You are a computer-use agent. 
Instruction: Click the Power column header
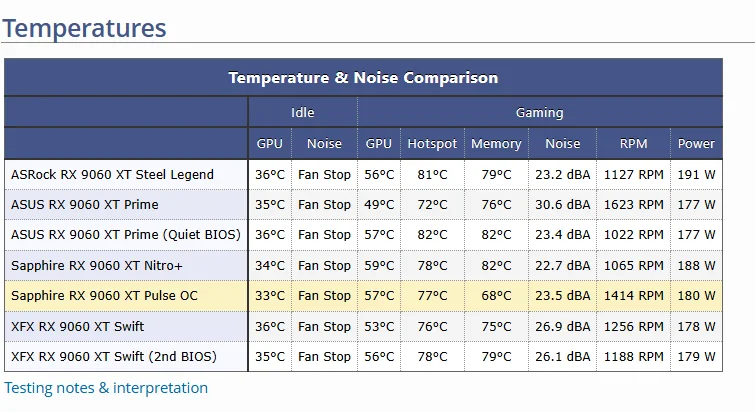pyautogui.click(x=696, y=143)
